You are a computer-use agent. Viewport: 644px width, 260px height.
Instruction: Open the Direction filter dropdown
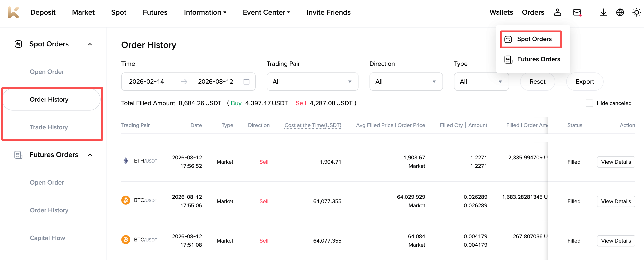pos(406,82)
